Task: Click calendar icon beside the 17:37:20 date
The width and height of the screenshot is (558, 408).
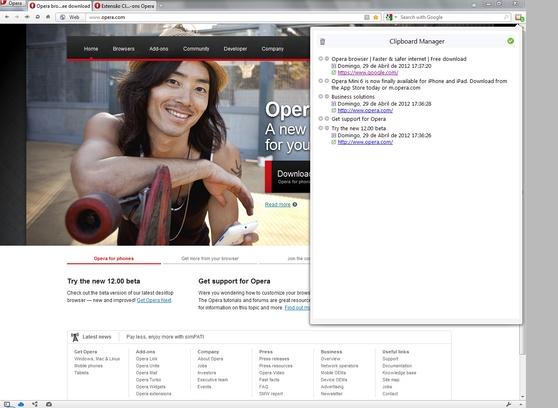Action: point(334,66)
